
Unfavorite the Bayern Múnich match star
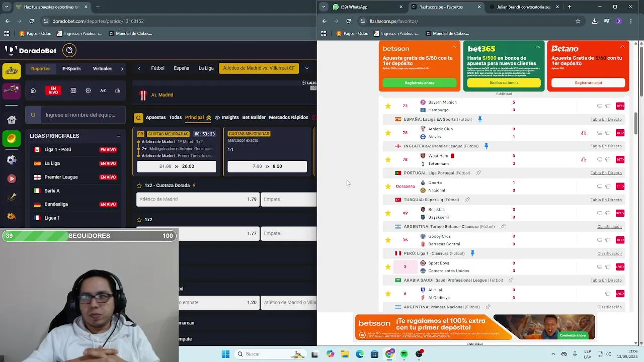click(x=388, y=106)
